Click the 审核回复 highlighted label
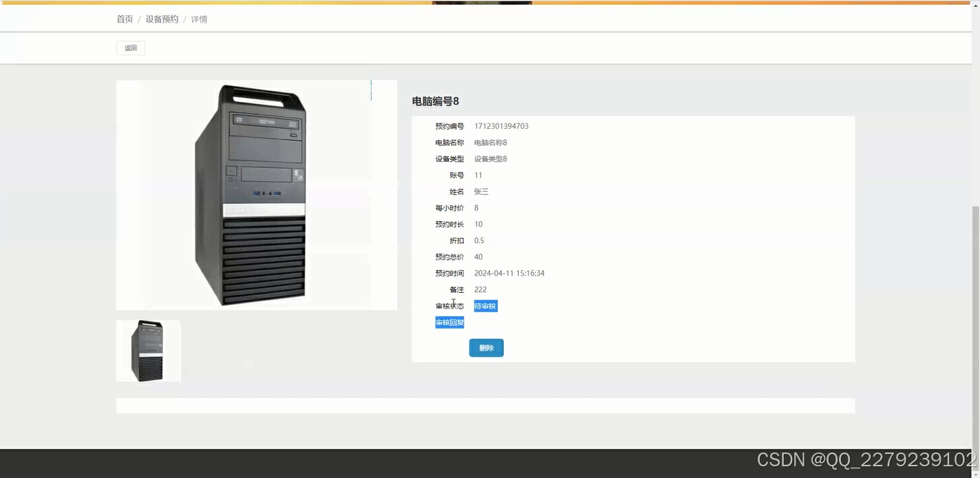Image resolution: width=980 pixels, height=478 pixels. click(x=449, y=322)
